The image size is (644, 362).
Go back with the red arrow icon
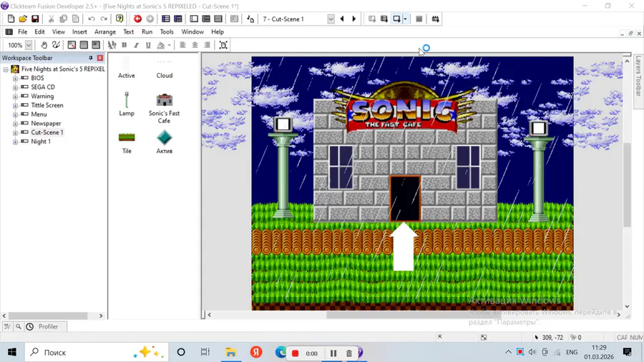pyautogui.click(x=137, y=19)
